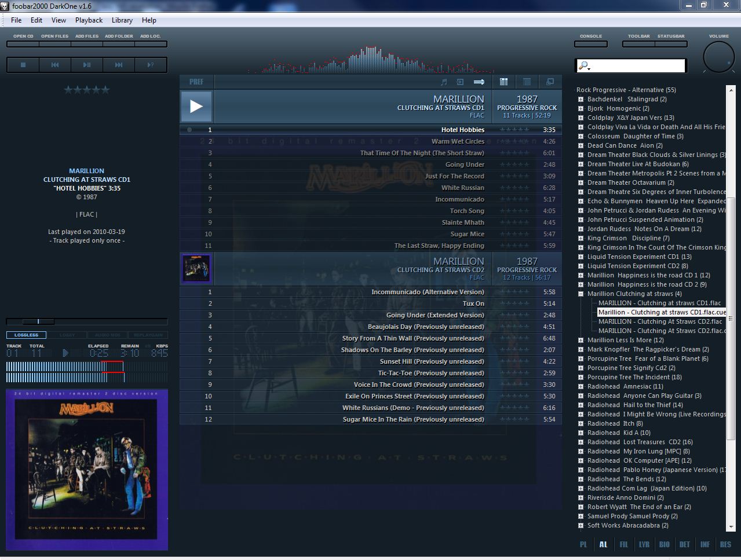Click the double arrow playback order icon
This screenshot has height=560, width=741.
click(479, 82)
